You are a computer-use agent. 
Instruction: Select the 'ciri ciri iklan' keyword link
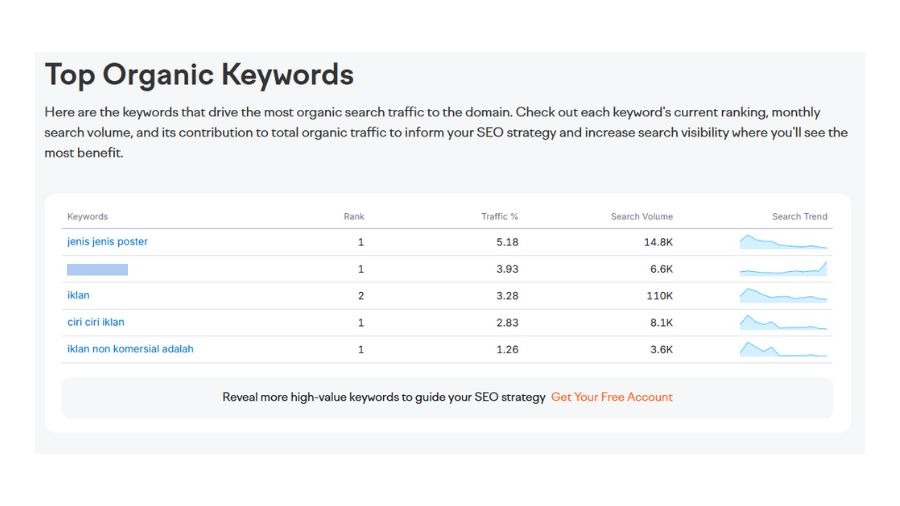click(x=96, y=323)
